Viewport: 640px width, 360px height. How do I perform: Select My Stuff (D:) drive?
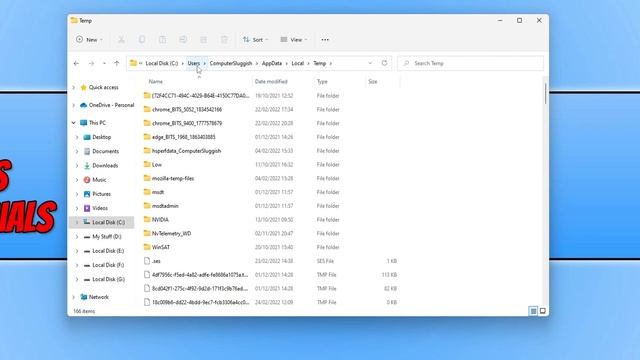coord(102,237)
